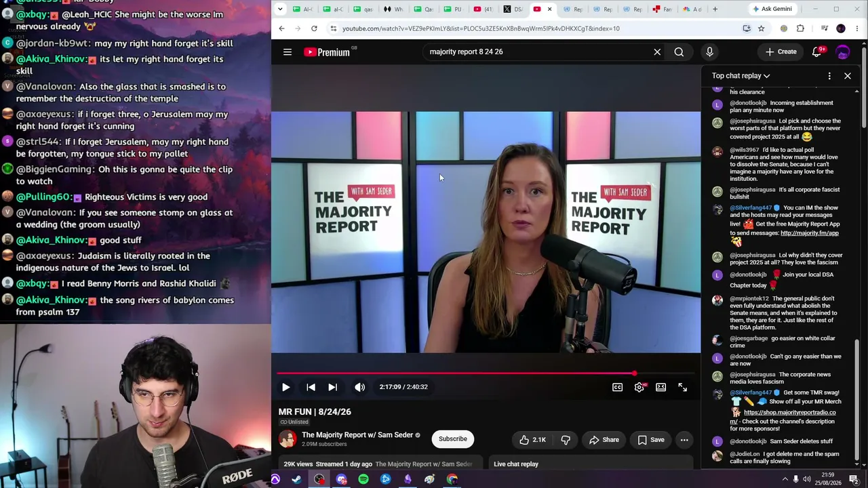The width and height of the screenshot is (868, 488).
Task: Open more actions under the video
Action: click(684, 440)
